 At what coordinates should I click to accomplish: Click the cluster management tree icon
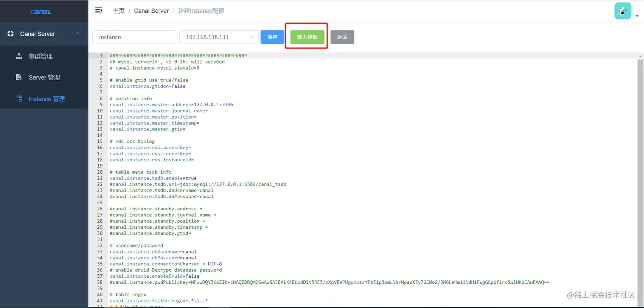[19, 56]
